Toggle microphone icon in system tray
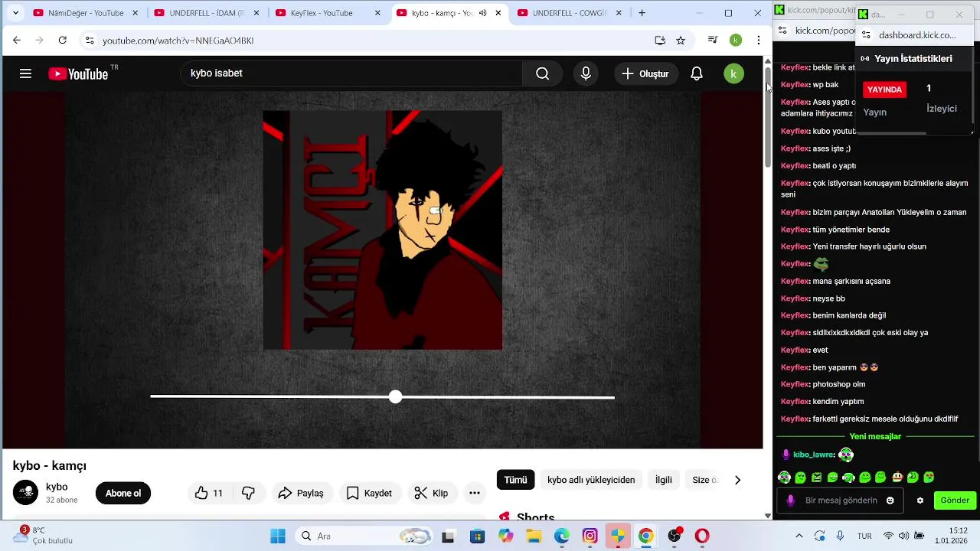This screenshot has height=551, width=980. [x=840, y=536]
